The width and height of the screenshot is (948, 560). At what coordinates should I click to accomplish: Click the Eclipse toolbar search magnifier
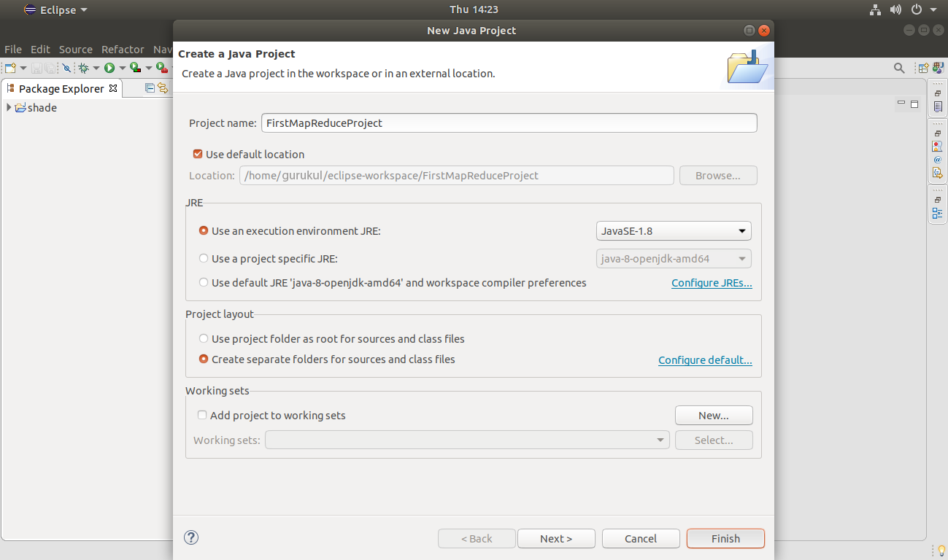(899, 68)
